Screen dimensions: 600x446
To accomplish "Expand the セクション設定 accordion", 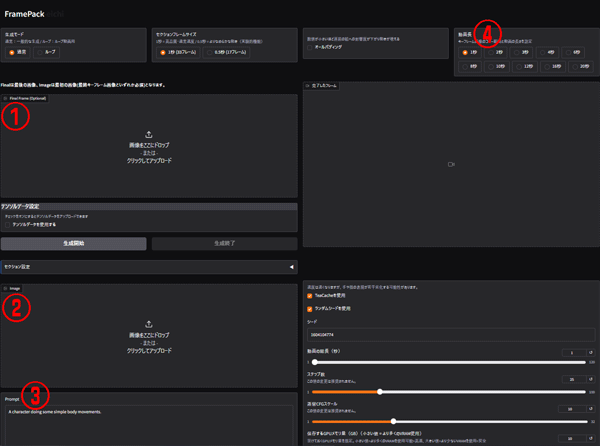I will (x=149, y=267).
